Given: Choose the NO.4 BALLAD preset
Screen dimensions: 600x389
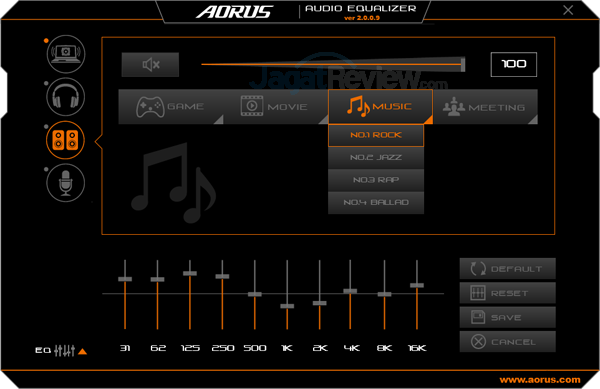Looking at the screenshot, I should coord(376,202).
